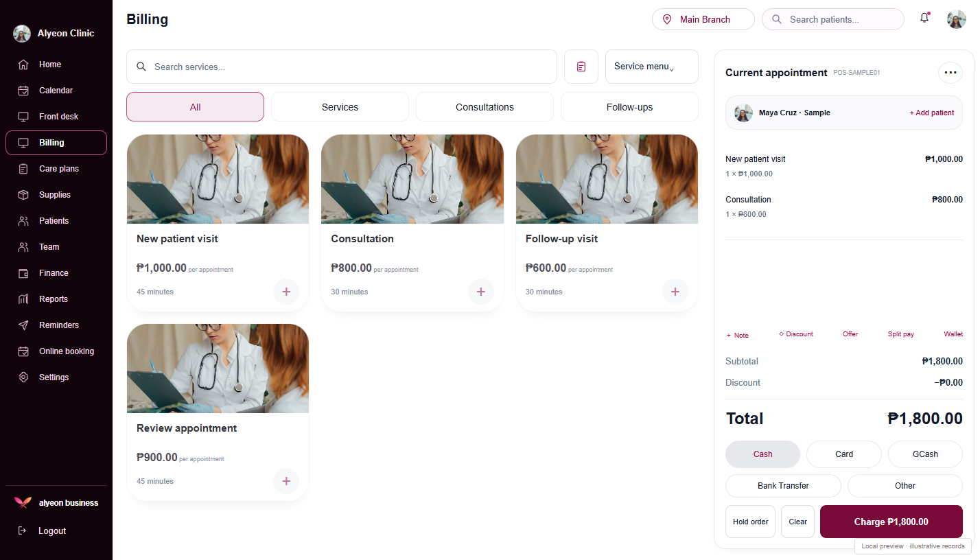This screenshot has height=560, width=980.
Task: Click the Finance wallet icon
Action: point(23,273)
